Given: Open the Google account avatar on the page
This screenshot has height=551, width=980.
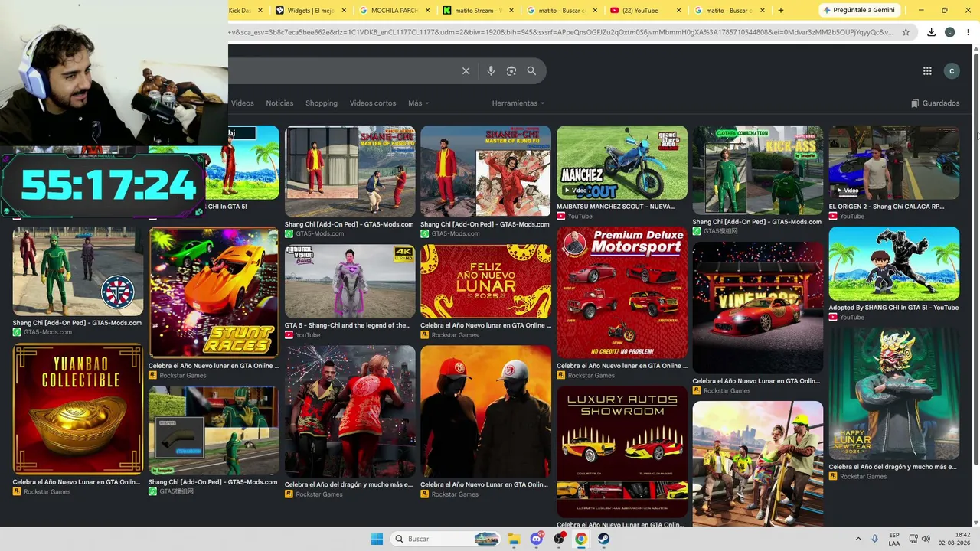Looking at the screenshot, I should tap(952, 71).
